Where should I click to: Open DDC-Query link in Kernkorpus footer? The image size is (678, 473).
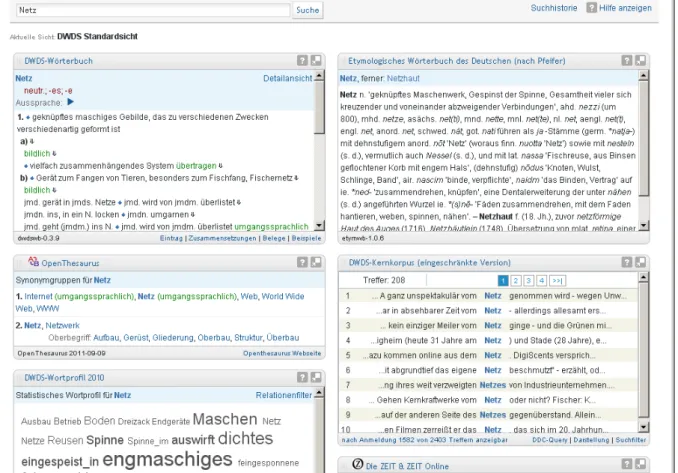[x=550, y=440]
